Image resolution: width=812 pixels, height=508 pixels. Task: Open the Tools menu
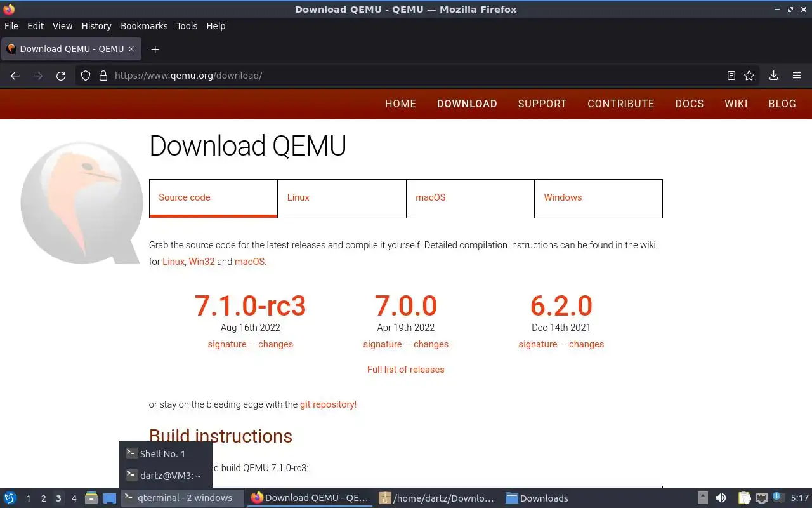pos(187,26)
